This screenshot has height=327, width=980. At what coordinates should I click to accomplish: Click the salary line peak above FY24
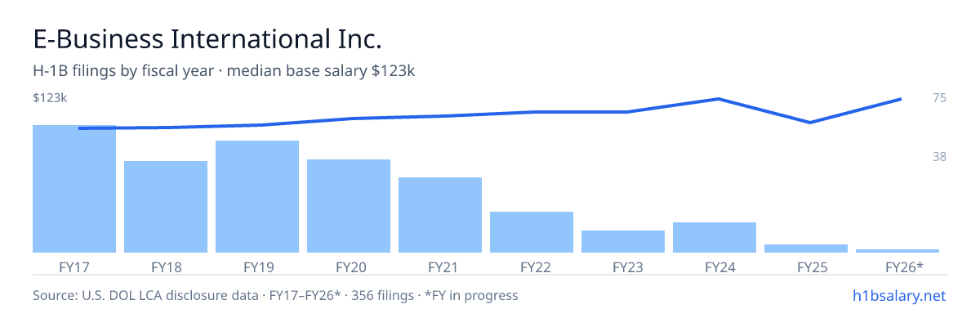718,99
